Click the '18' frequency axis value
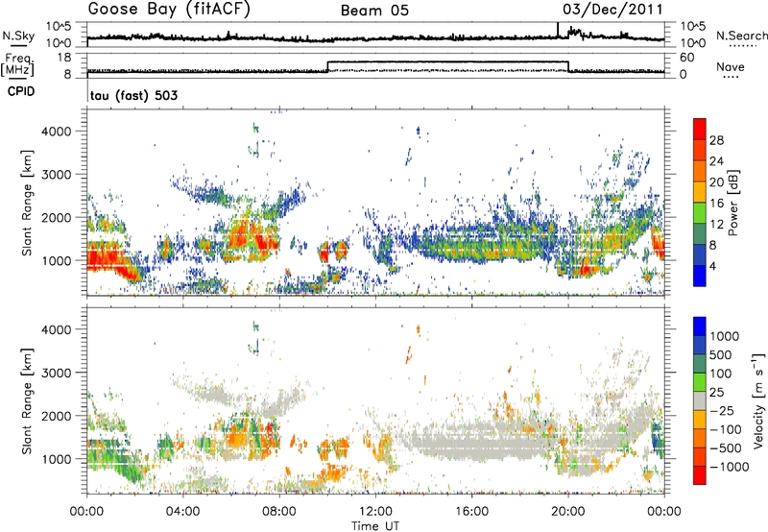768x532 pixels. (x=63, y=58)
